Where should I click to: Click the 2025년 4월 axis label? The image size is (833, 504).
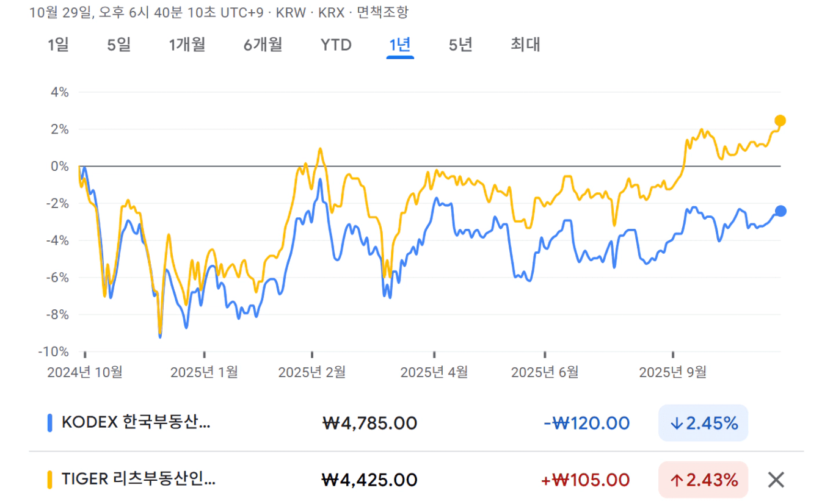[434, 372]
